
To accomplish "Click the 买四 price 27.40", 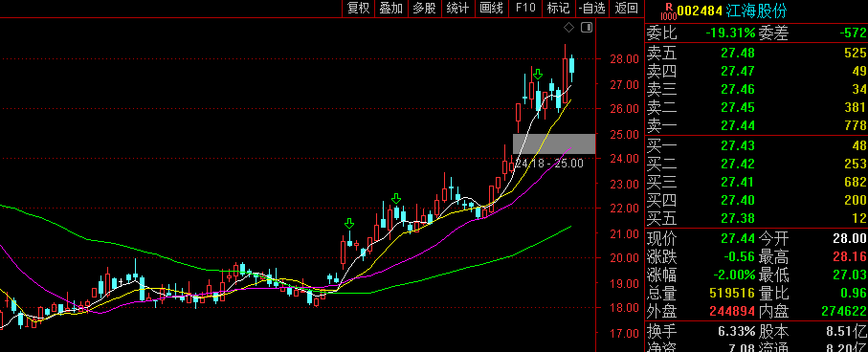I will point(737,200).
